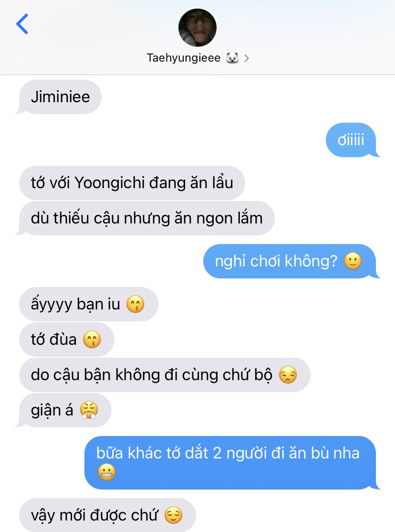Tap grimacing emoji in blue long message
Screen dimensions: 395x532
click(x=106, y=472)
